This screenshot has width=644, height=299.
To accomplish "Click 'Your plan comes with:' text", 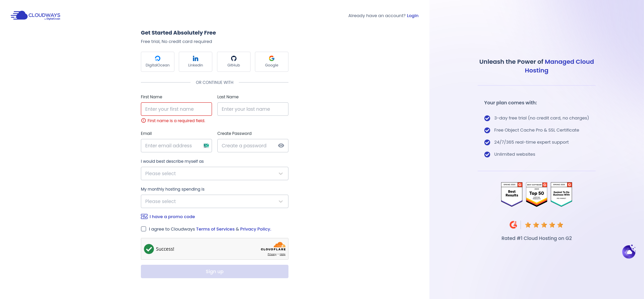I will pyautogui.click(x=511, y=103).
